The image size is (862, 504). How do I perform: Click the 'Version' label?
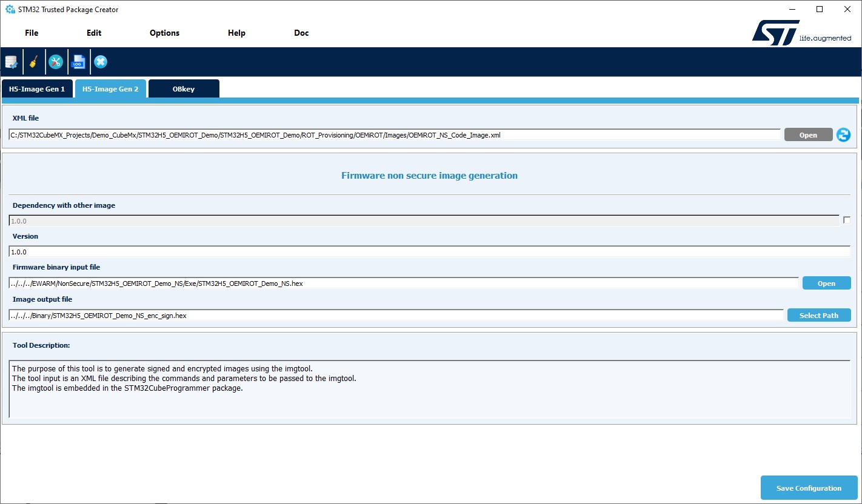point(25,236)
